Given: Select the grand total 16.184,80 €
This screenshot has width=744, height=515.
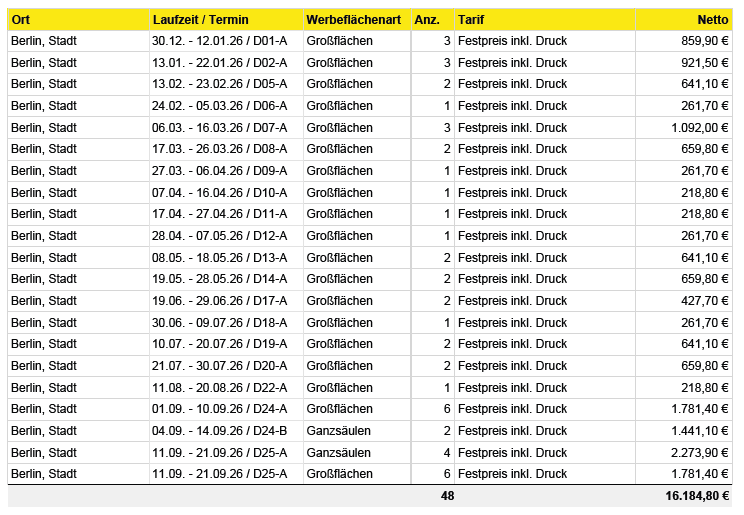Looking at the screenshot, I should [x=696, y=496].
